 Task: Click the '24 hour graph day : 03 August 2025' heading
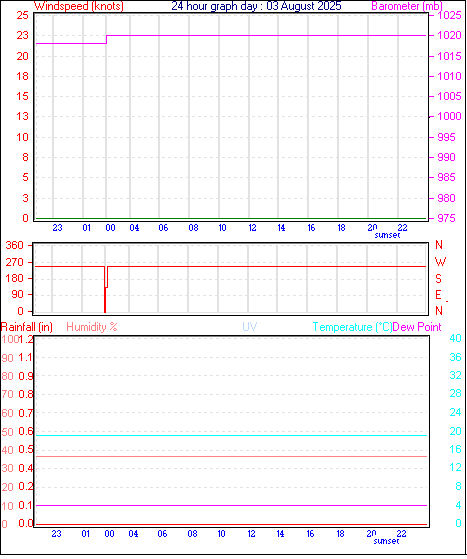click(x=256, y=6)
